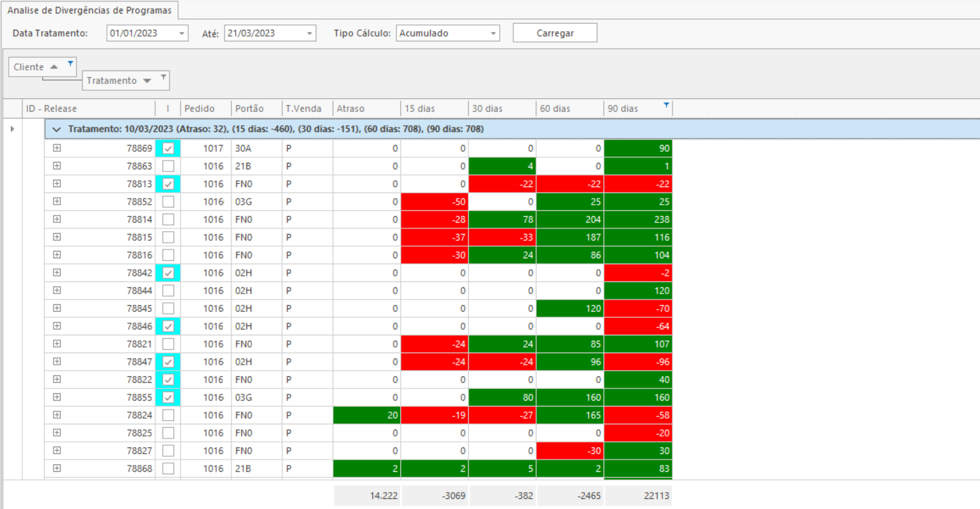Uncheck the checkbox for release 78813
The image size is (980, 509).
168,184
